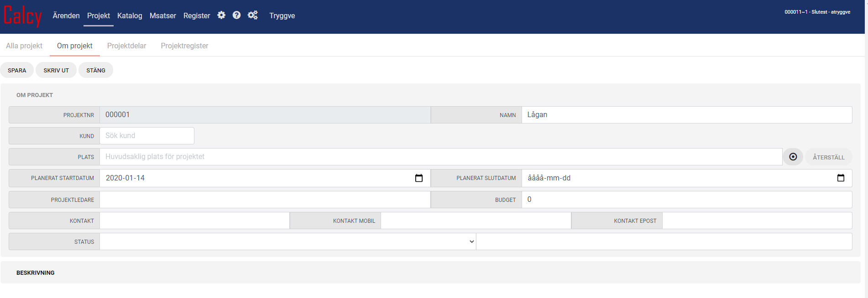Click the locate target icon beside Plats
The width and height of the screenshot is (868, 298).
tap(793, 157)
